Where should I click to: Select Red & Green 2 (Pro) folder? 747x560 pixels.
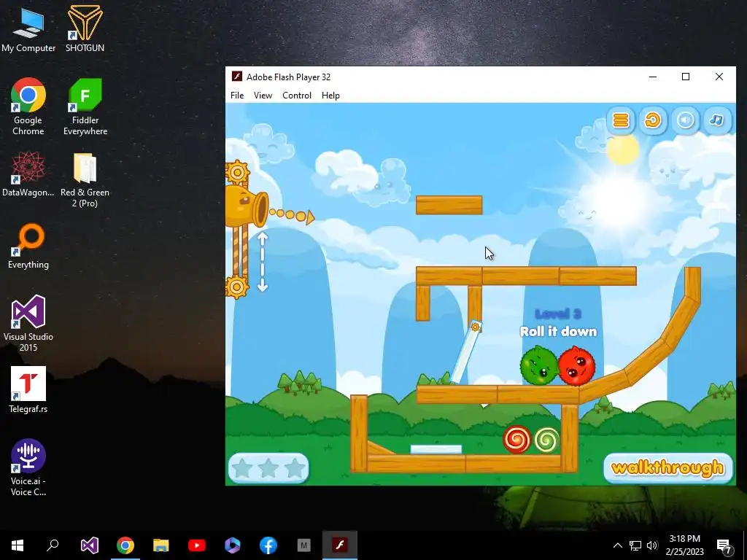coord(85,180)
